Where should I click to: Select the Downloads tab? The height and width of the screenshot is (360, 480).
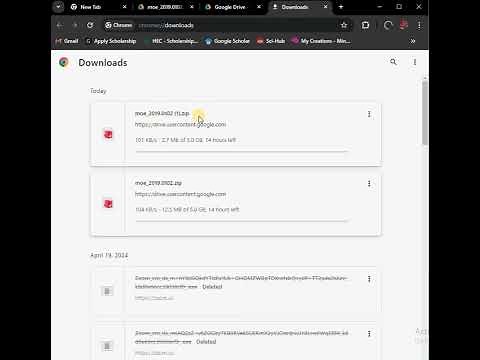tap(295, 7)
